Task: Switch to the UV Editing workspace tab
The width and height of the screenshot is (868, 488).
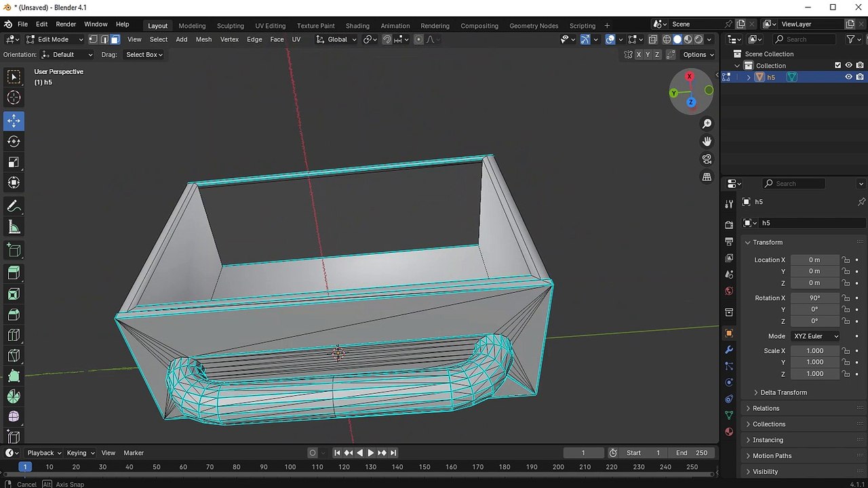Action: (270, 26)
